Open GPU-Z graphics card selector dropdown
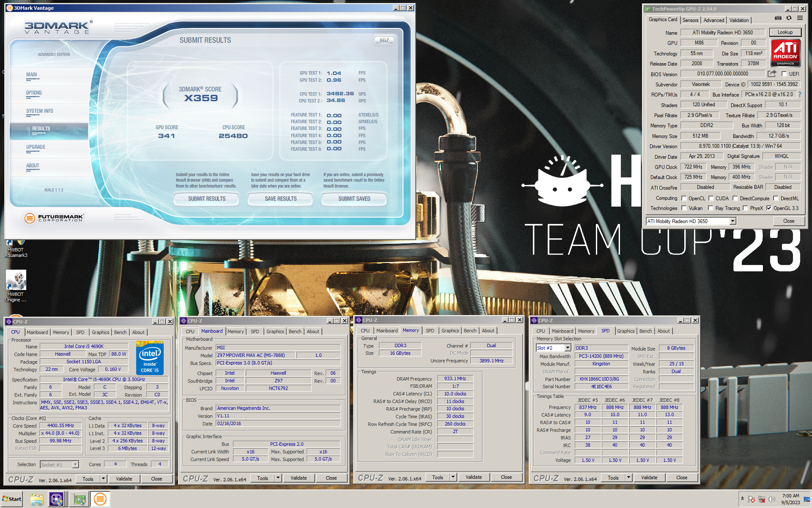 (732, 221)
